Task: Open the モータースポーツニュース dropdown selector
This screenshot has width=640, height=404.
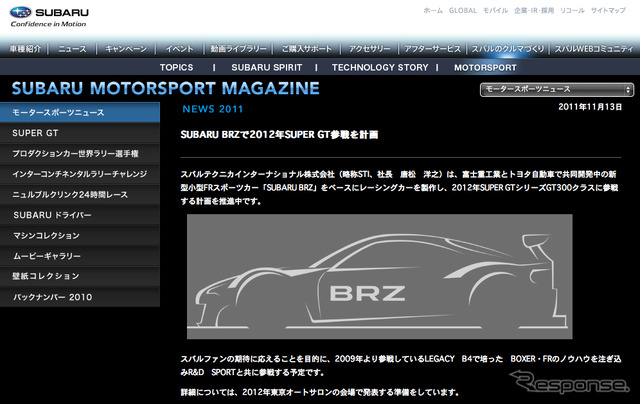Action: pyautogui.click(x=557, y=89)
